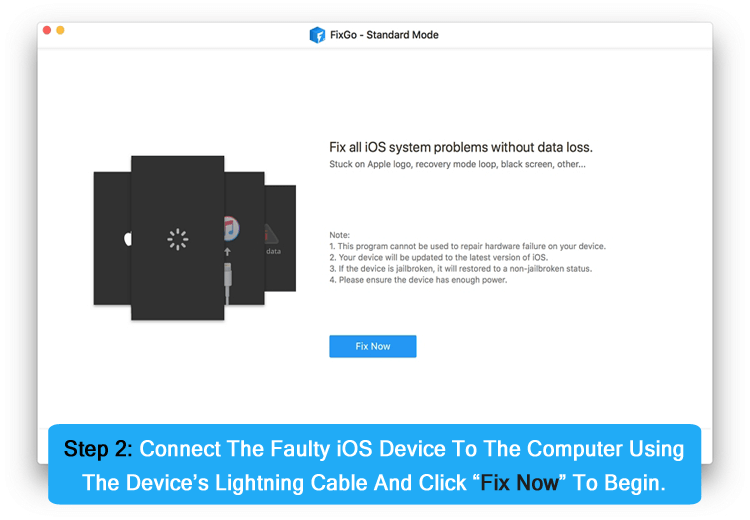Click the FixGo cube logo in title bar
The width and height of the screenshot is (750, 520).
[x=317, y=35]
